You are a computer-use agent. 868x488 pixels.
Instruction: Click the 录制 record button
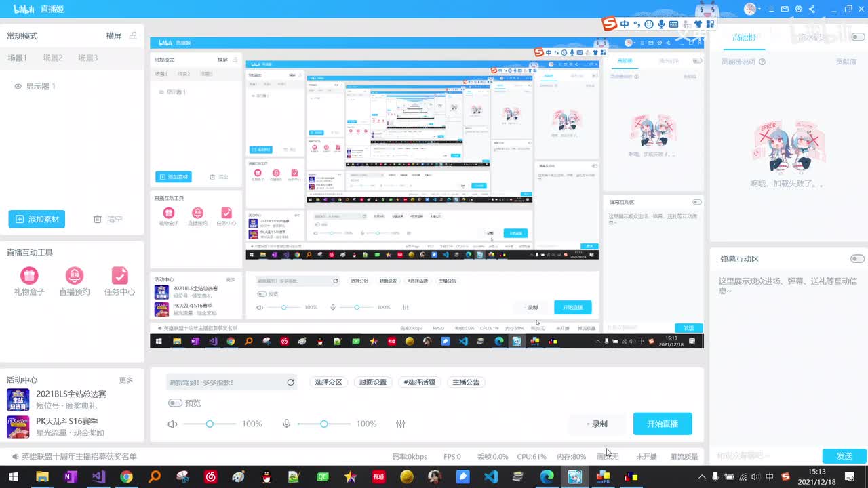pos(597,424)
